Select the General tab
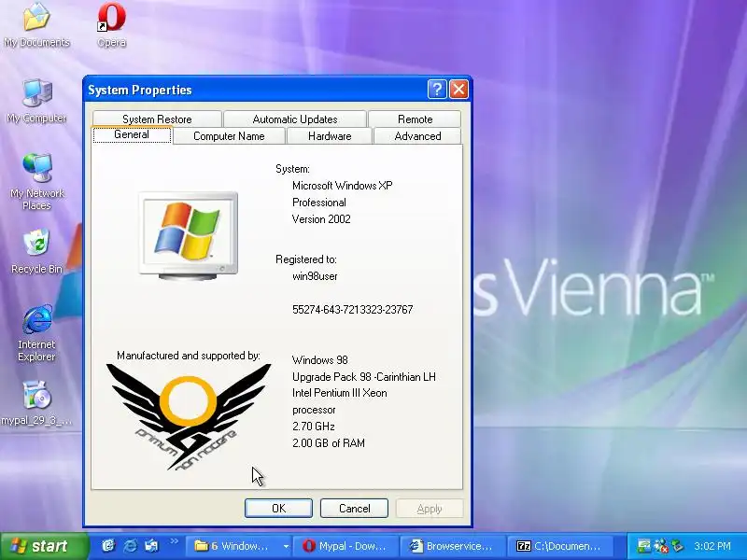The image size is (747, 560). tap(132, 134)
